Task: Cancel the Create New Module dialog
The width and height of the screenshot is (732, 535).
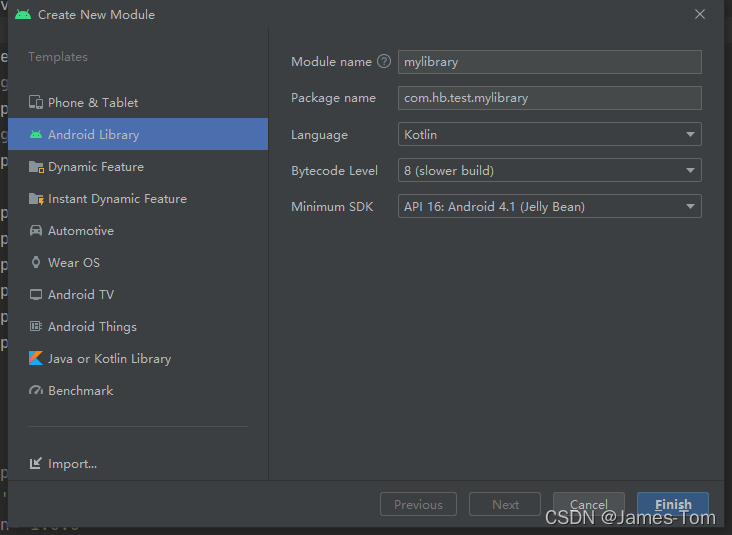Action: click(x=589, y=504)
